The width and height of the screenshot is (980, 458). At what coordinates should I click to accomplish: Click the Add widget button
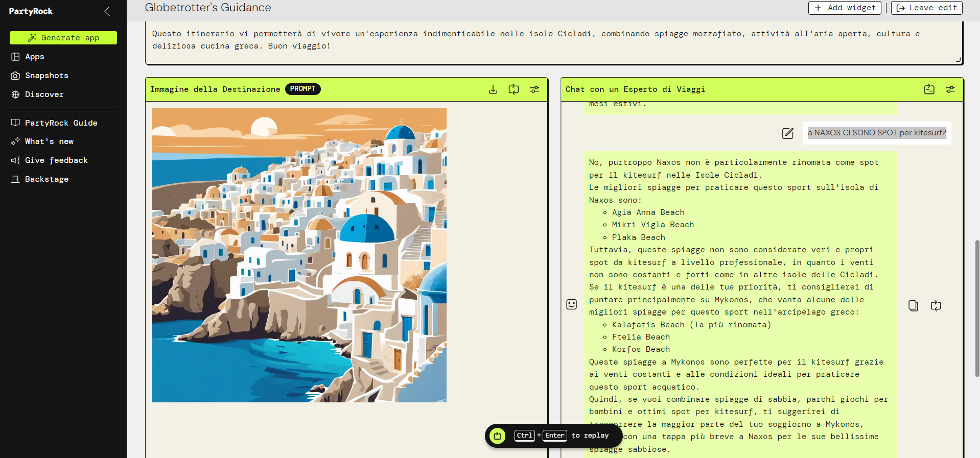(x=845, y=8)
